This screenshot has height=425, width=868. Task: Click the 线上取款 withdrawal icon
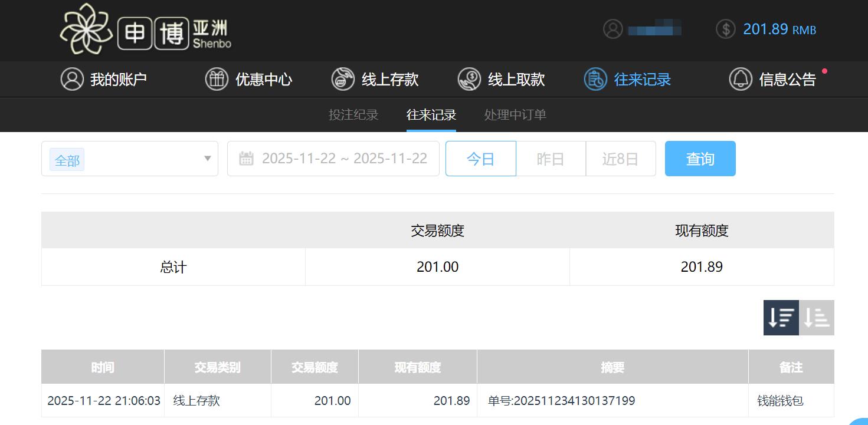coord(469,78)
